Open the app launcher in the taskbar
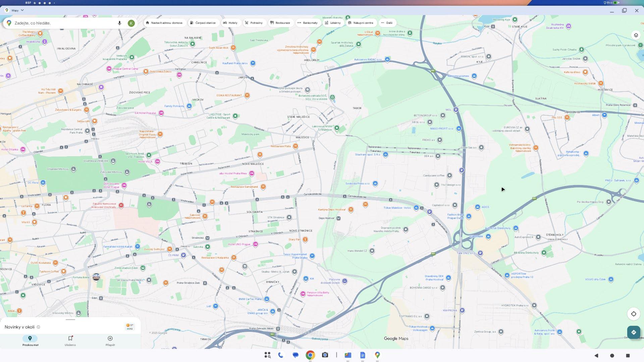The height and width of the screenshot is (362, 644). click(267, 355)
